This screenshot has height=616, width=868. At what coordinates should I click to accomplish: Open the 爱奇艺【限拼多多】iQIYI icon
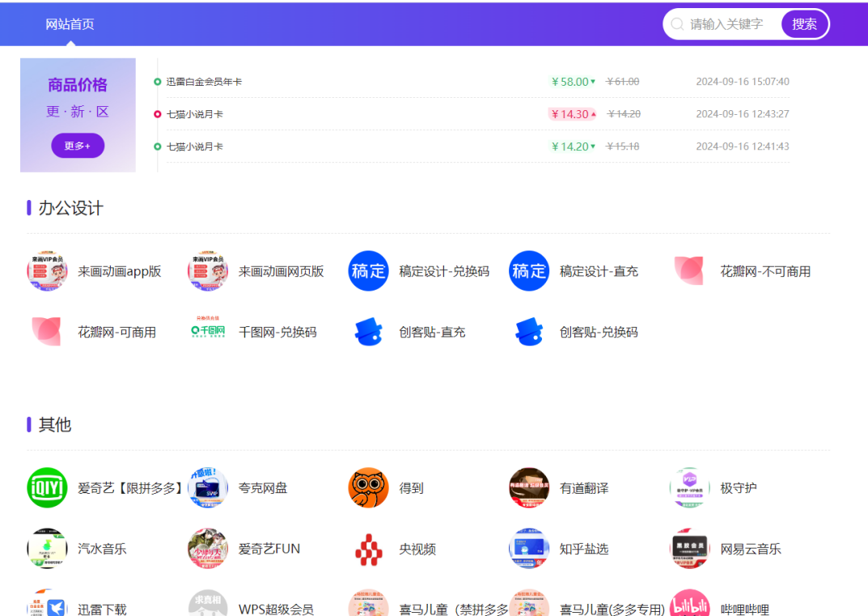47,488
